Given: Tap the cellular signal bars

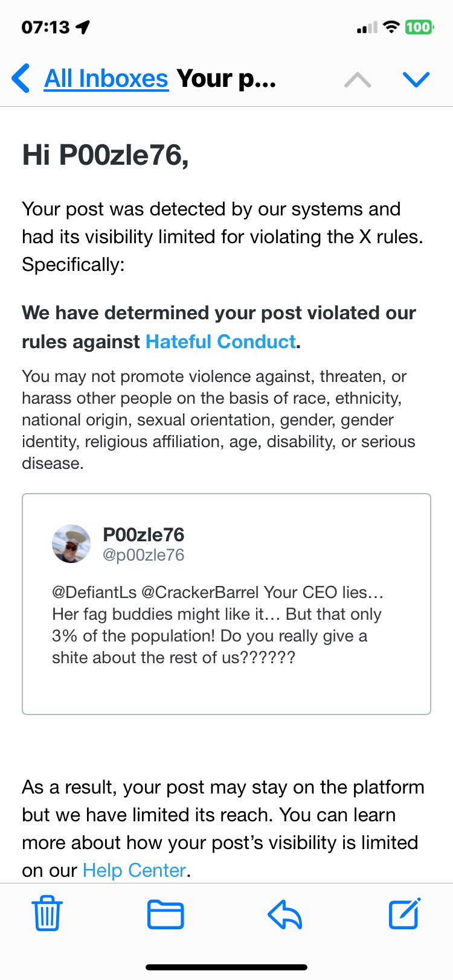Looking at the screenshot, I should point(367,28).
